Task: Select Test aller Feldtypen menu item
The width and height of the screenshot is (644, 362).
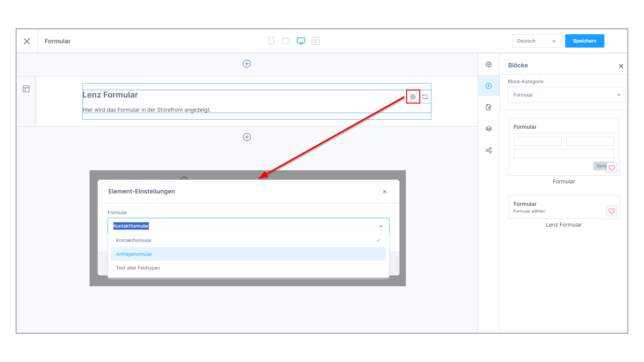Action: click(x=138, y=267)
